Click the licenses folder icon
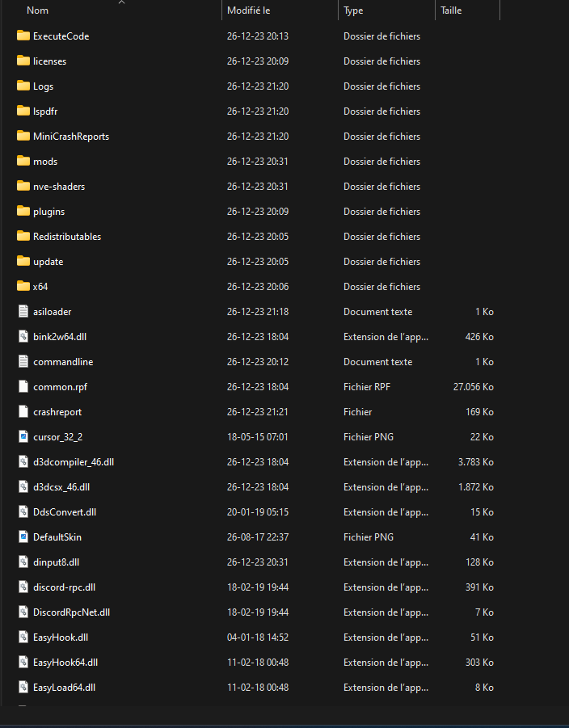569x728 pixels. (x=23, y=61)
